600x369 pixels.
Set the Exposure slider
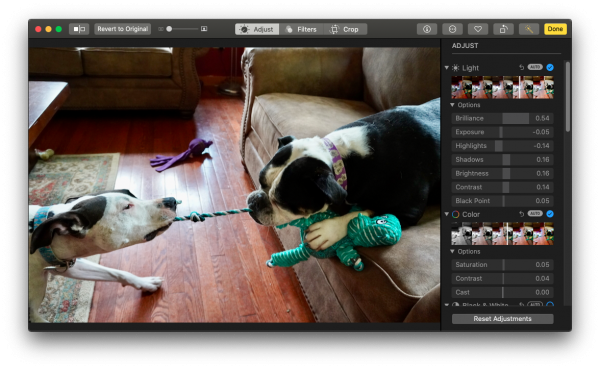point(502,132)
